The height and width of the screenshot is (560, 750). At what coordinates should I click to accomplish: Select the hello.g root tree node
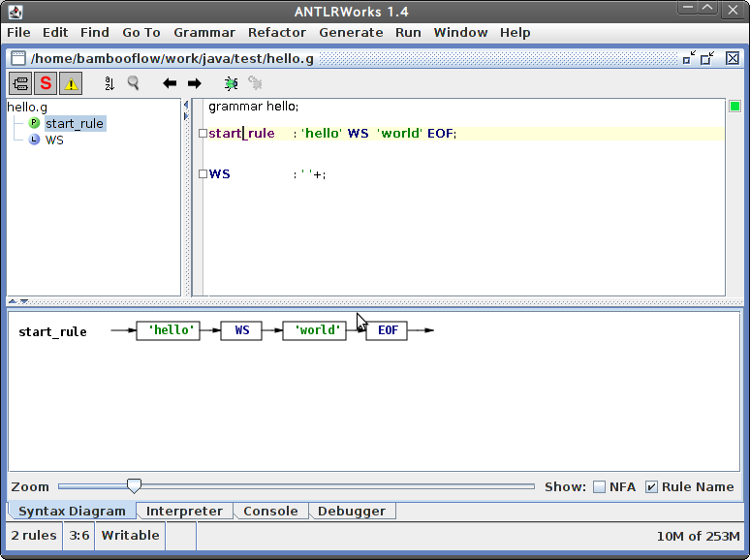pos(27,108)
